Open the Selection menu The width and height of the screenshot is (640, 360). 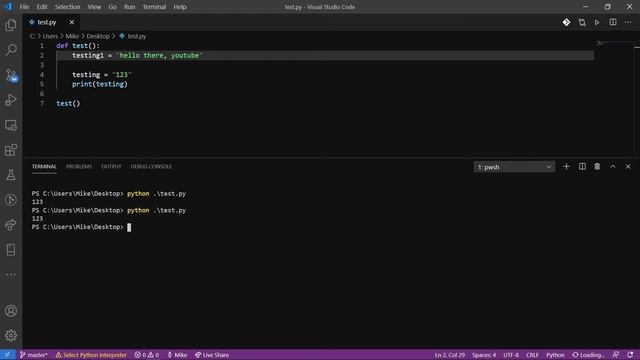67,7
